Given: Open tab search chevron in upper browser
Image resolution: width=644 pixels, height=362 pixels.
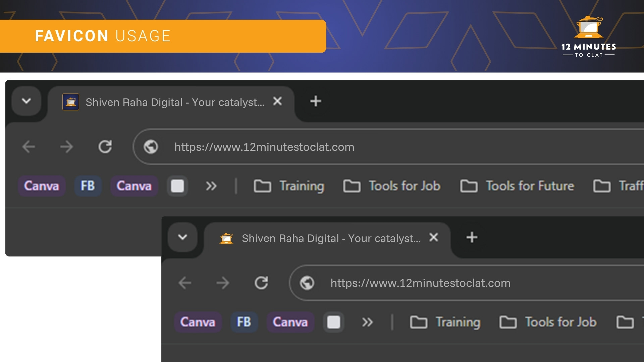Looking at the screenshot, I should pos(26,101).
